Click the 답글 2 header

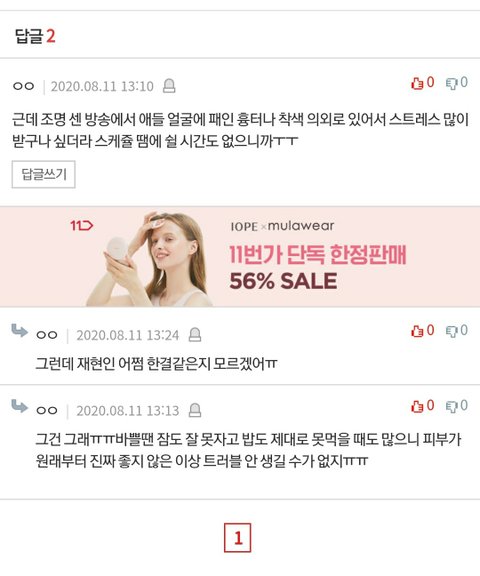35,36
